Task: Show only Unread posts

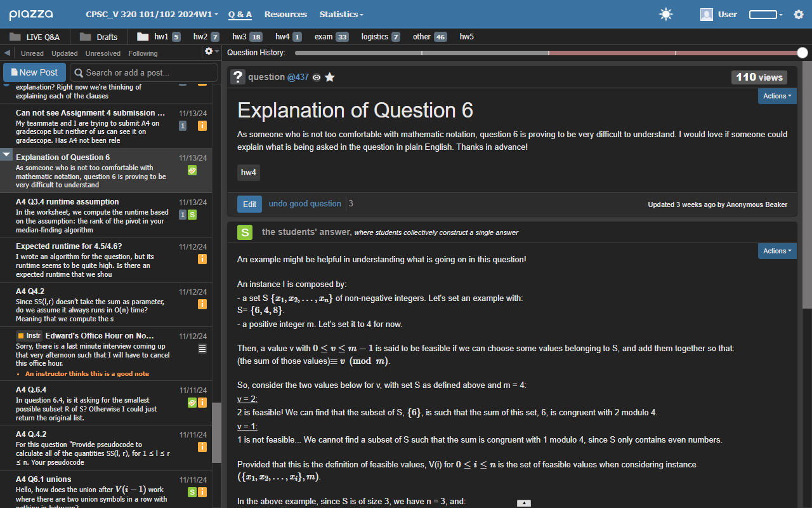Action: 32,53
